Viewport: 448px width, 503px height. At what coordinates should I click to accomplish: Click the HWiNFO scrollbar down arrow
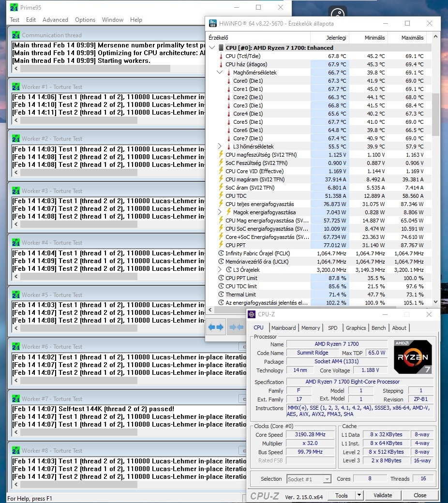tap(435, 301)
